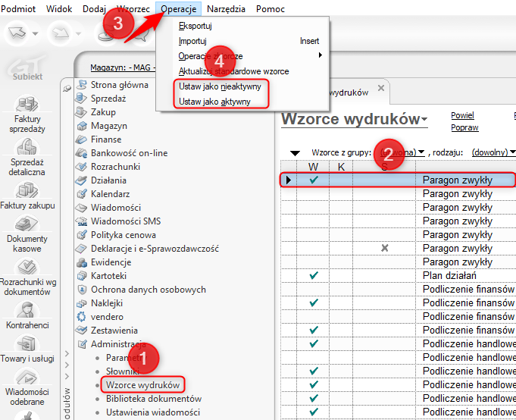Click the Zestawienia module icon

81,330
